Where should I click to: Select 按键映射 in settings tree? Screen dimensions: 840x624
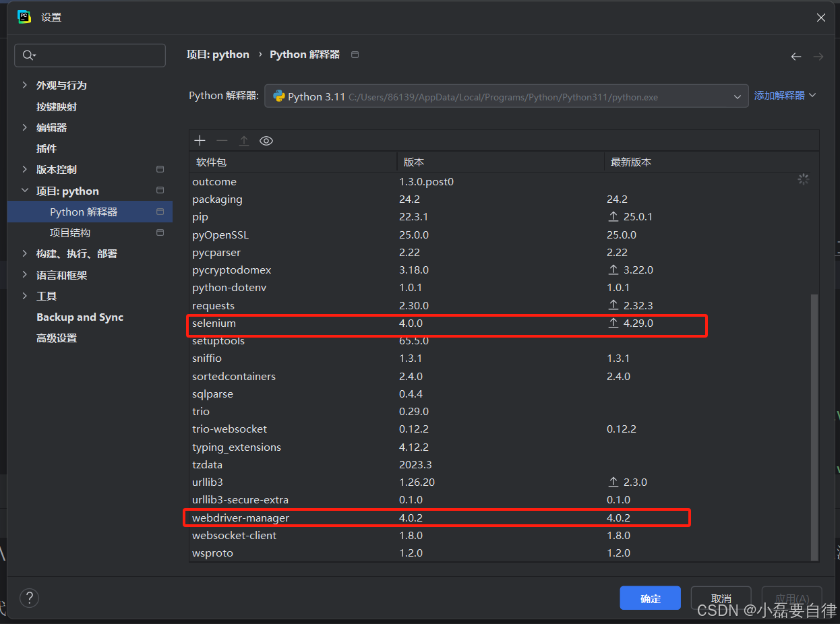[x=57, y=106]
